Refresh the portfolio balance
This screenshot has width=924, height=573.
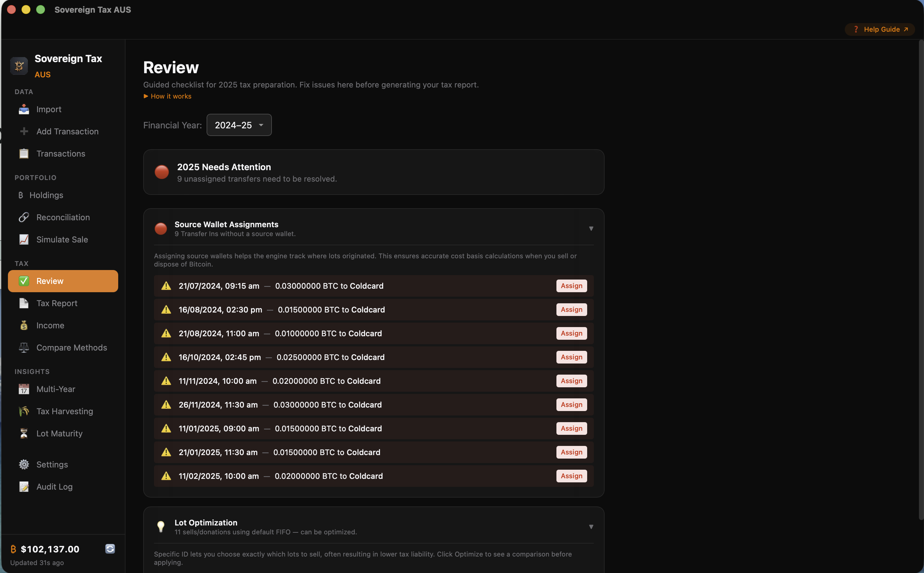(110, 548)
